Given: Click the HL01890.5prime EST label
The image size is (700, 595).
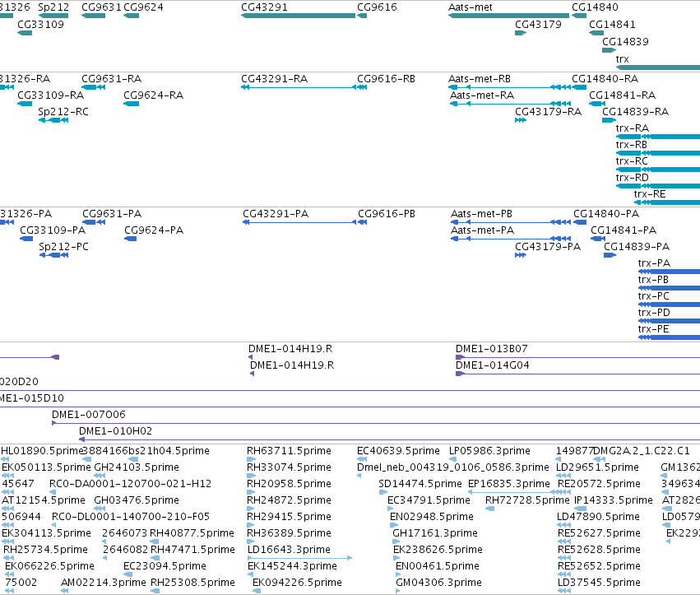Looking at the screenshot, I should pos(43,451).
